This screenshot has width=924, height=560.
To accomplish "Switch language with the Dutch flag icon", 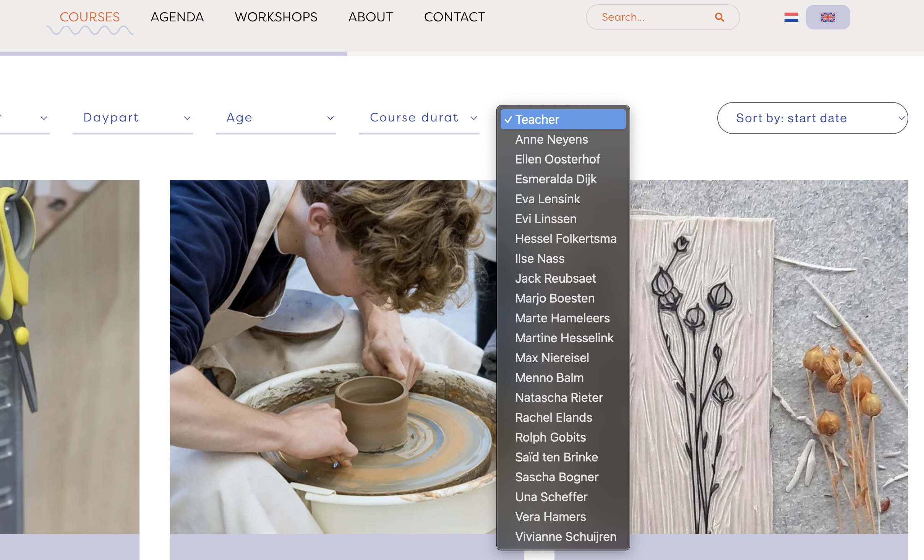I will click(x=791, y=17).
